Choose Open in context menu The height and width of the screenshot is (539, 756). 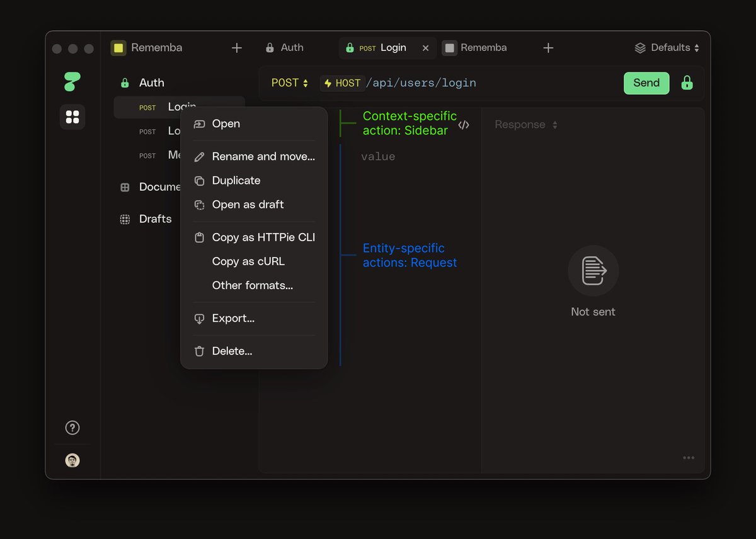[254, 124]
